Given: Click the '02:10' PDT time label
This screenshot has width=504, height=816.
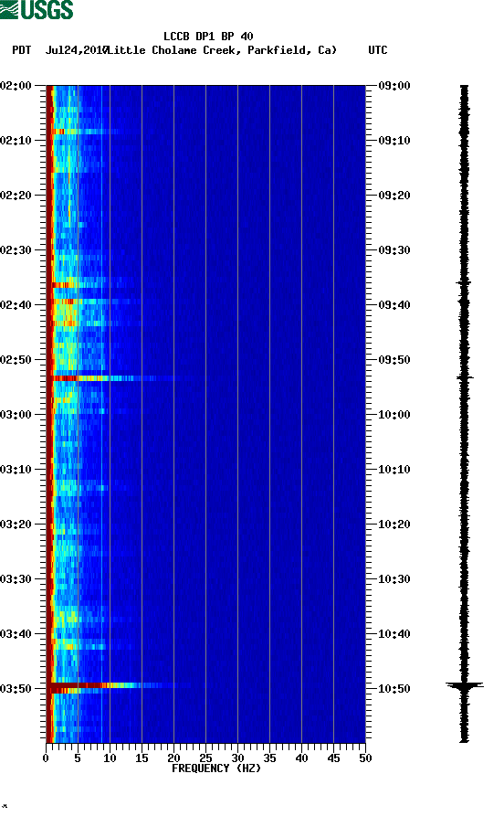Looking at the screenshot, I should 16,140.
